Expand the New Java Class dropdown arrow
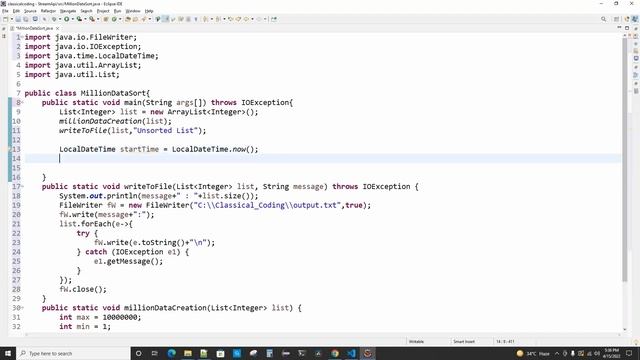Viewport: 640px width, 360px height. [120, 19]
